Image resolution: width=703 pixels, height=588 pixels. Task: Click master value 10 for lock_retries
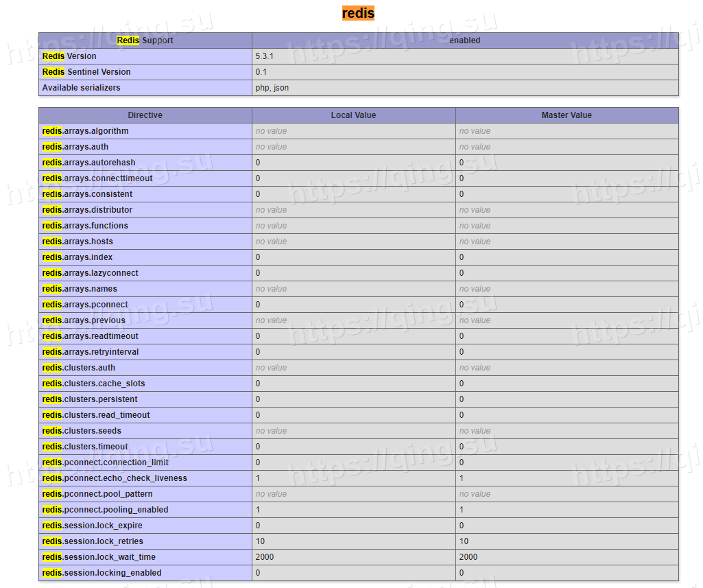click(464, 541)
